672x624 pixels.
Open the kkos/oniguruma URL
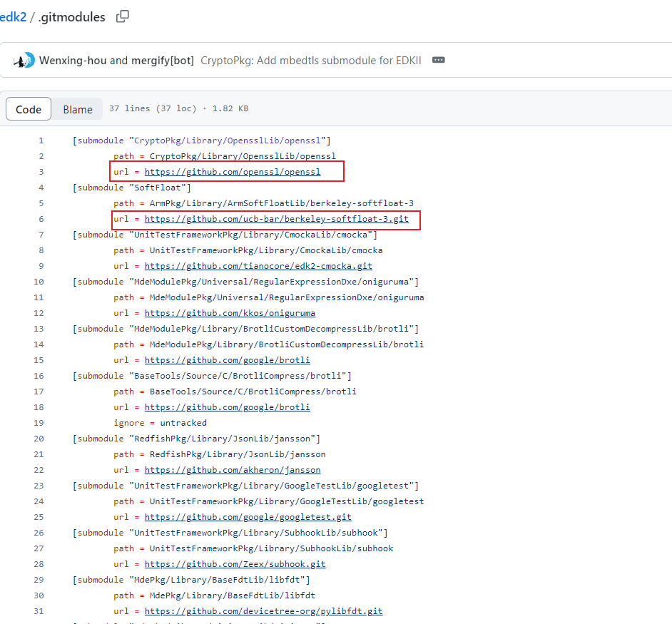click(230, 313)
